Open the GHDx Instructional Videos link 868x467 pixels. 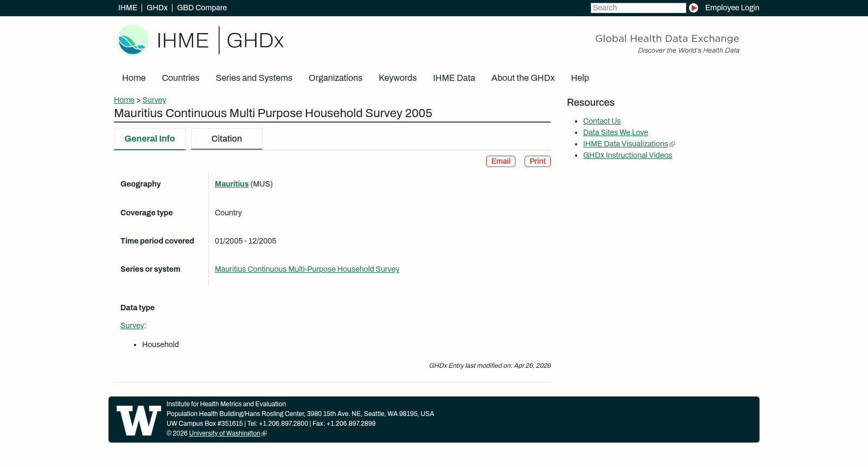(x=628, y=156)
